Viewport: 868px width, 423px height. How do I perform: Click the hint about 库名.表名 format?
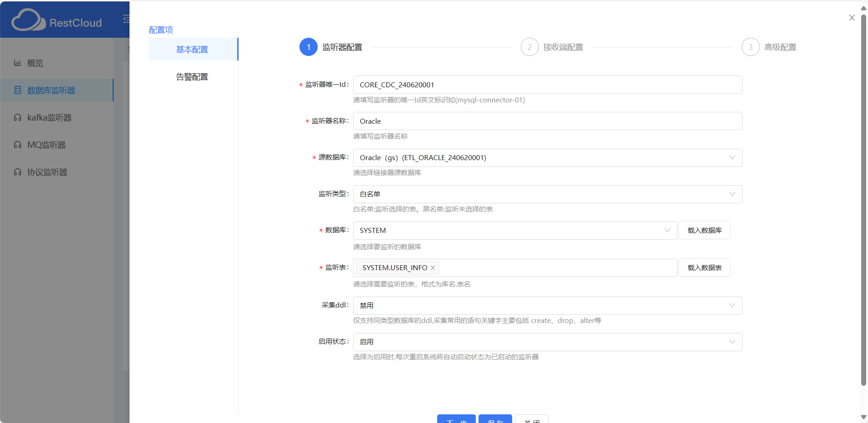[412, 284]
